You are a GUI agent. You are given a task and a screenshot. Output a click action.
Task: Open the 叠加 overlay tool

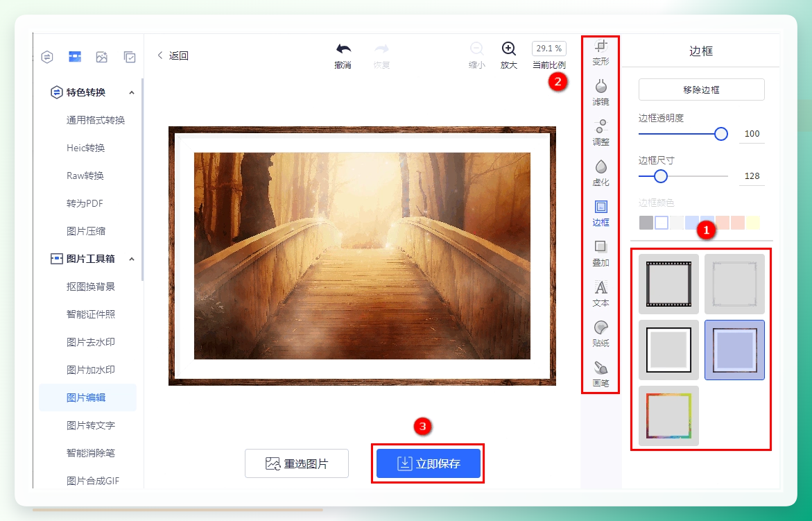coord(601,253)
